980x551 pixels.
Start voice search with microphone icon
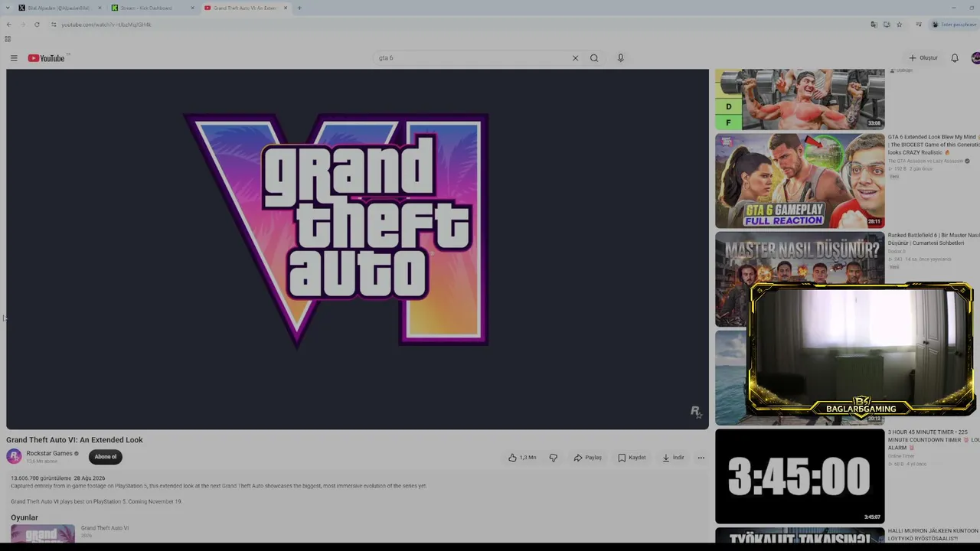tap(620, 58)
